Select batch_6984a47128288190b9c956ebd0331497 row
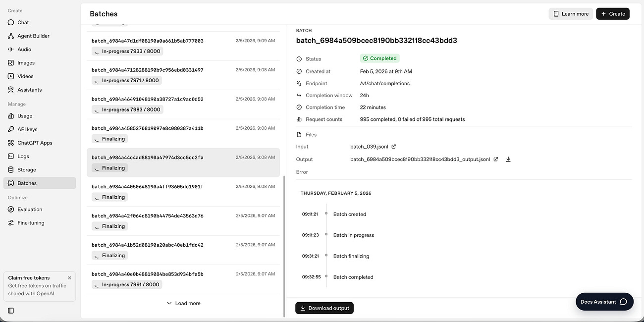This screenshot has height=322, width=644. click(x=183, y=75)
